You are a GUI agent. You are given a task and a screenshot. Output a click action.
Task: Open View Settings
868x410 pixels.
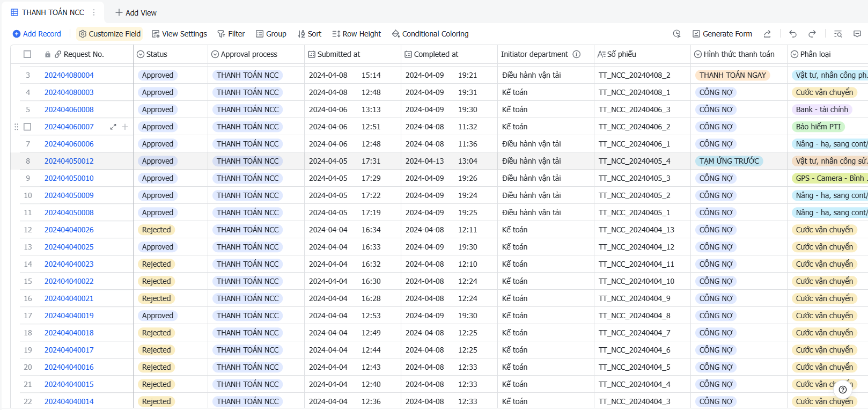179,34
